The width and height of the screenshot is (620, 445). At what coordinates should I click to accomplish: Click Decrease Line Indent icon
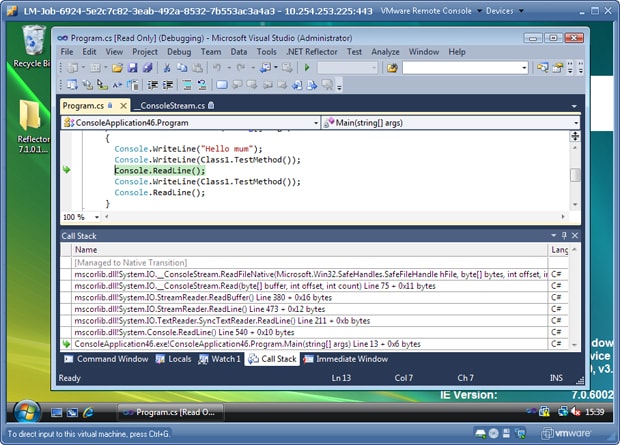pyautogui.click(x=153, y=85)
